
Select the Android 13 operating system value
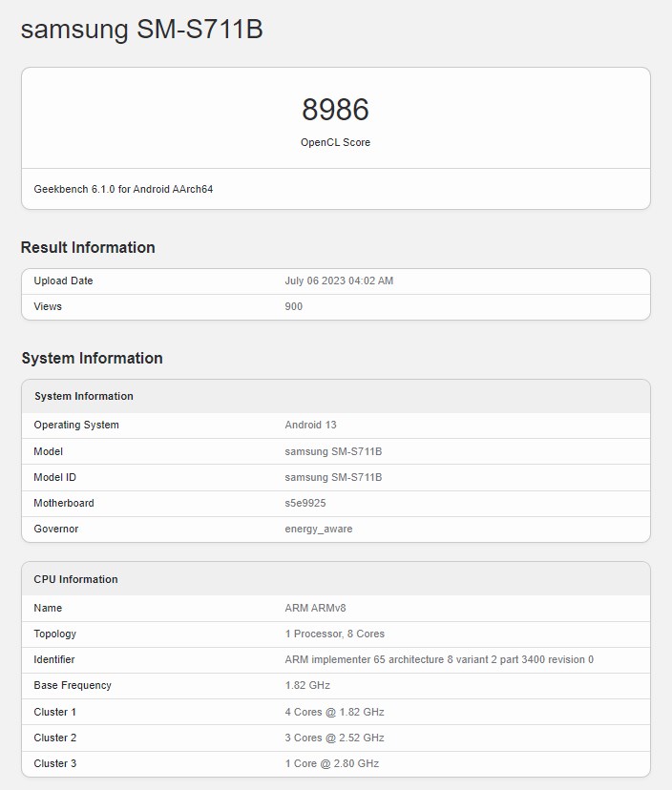pos(310,425)
